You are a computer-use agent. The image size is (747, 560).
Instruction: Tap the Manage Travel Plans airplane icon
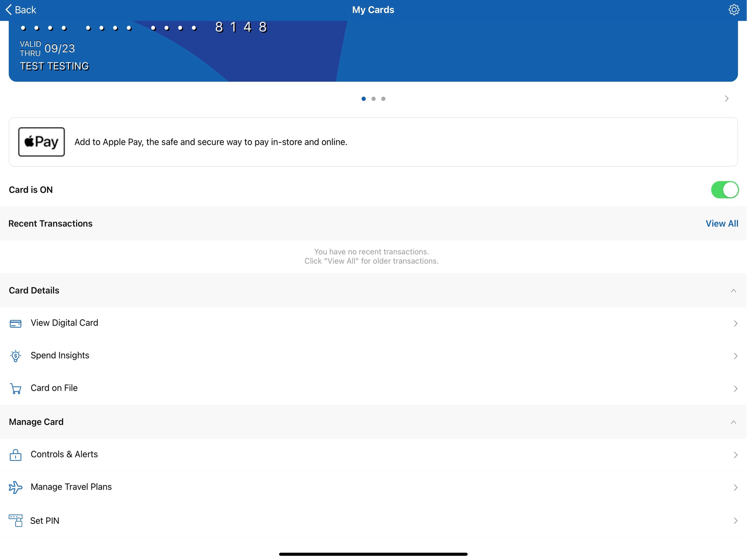16,487
